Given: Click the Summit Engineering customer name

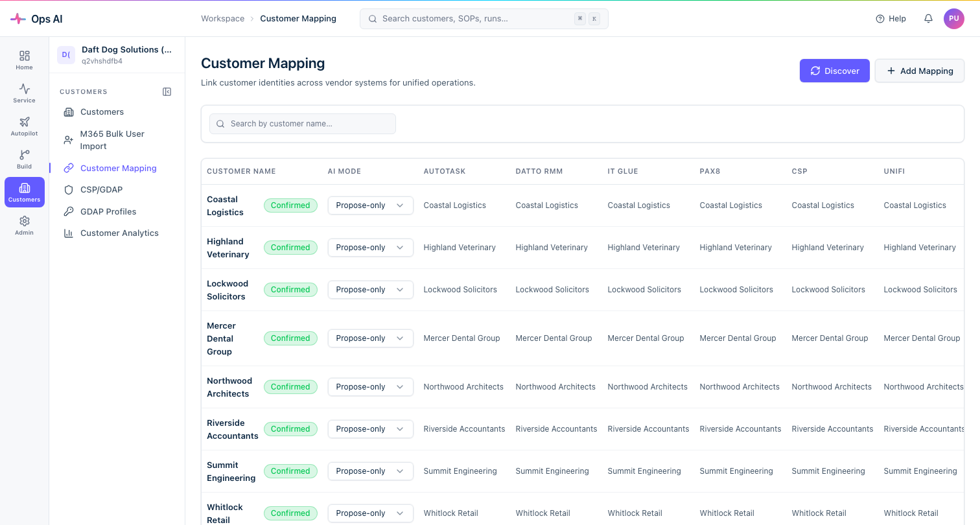Looking at the screenshot, I should click(231, 471).
